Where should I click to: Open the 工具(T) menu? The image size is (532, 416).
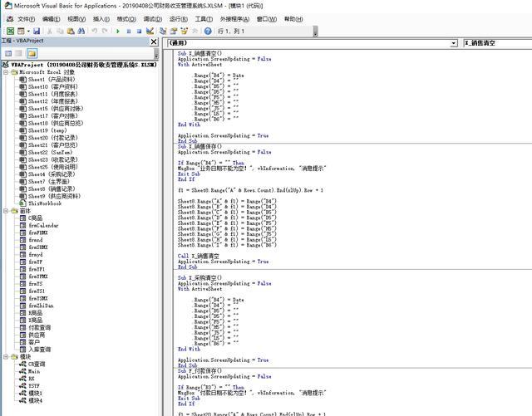click(204, 18)
